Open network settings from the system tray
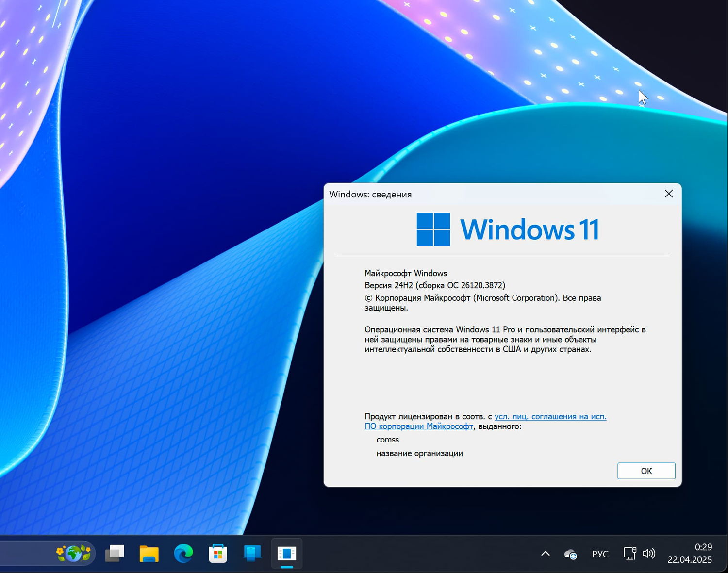This screenshot has width=728, height=573. pos(629,553)
